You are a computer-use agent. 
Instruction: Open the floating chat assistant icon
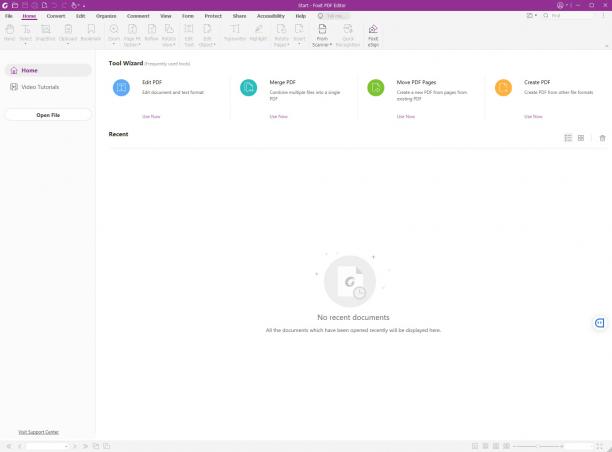[x=600, y=323]
